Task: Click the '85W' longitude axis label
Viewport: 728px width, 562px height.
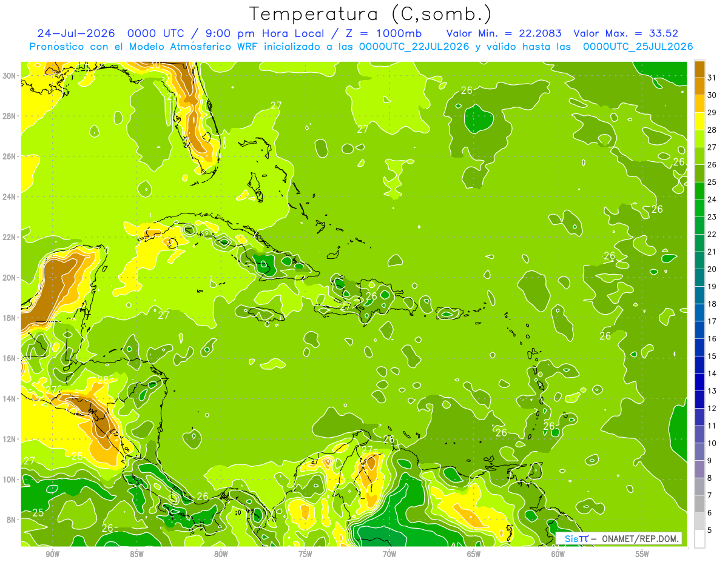Action: click(136, 554)
